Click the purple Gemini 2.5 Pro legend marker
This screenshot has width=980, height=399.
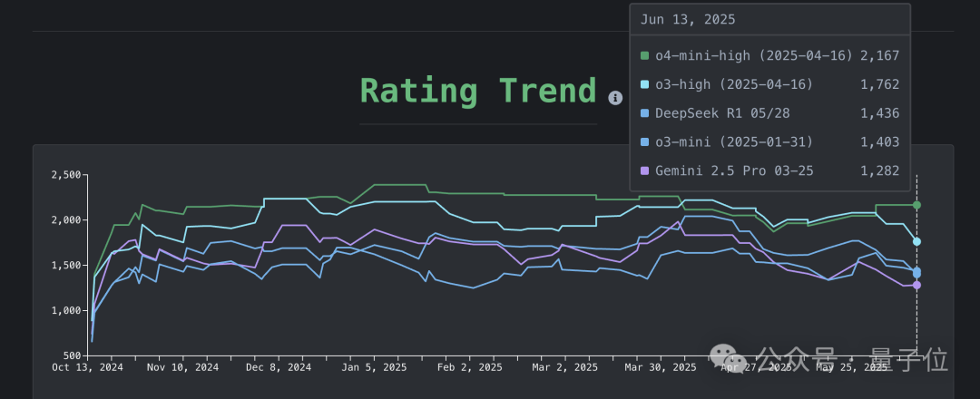pos(645,170)
